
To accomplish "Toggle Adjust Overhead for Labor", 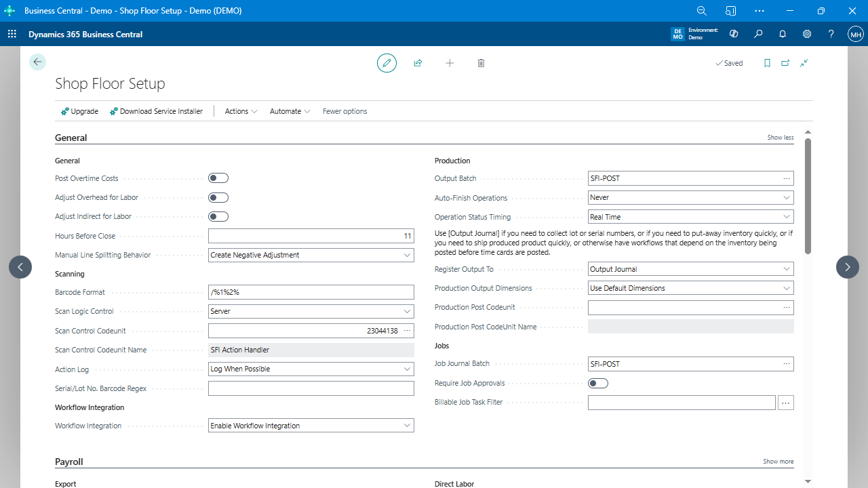I will (x=218, y=198).
